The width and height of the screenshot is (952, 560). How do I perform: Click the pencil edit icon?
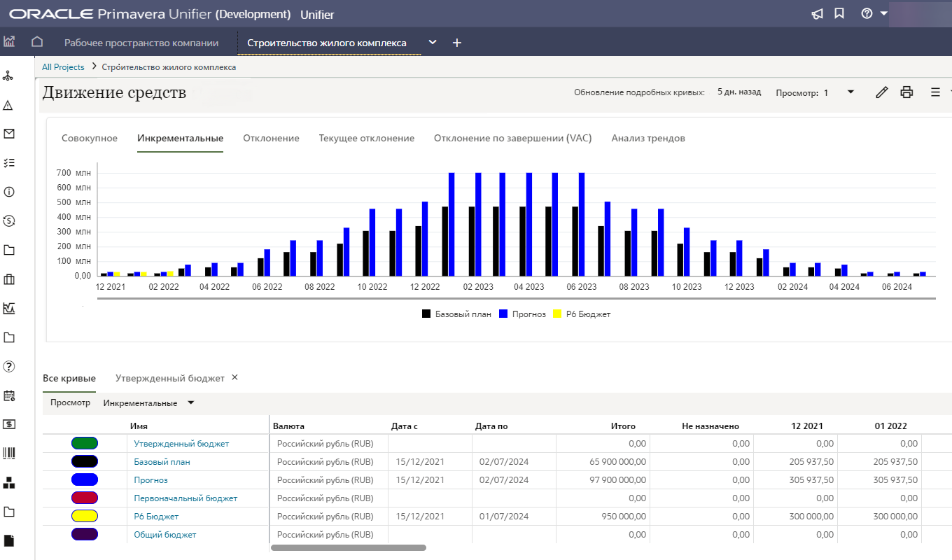[x=882, y=92]
